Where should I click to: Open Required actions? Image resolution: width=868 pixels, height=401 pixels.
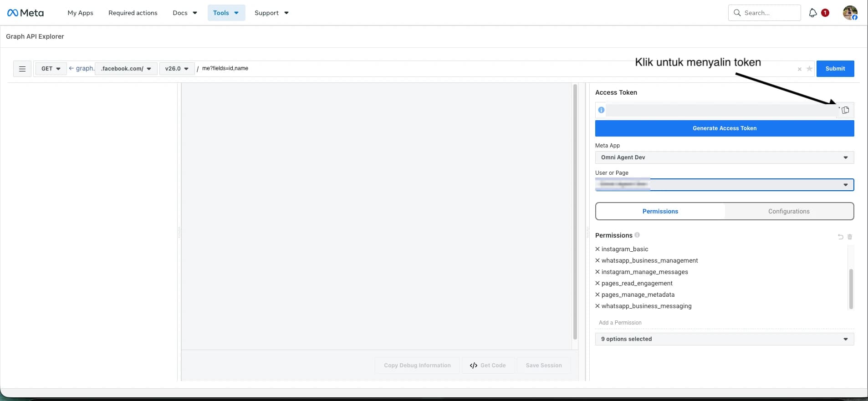point(133,13)
